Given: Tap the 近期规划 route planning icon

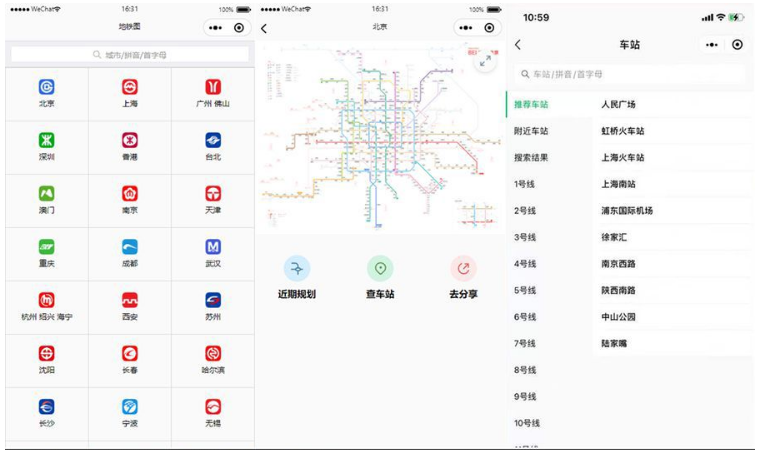Looking at the screenshot, I should (297, 268).
